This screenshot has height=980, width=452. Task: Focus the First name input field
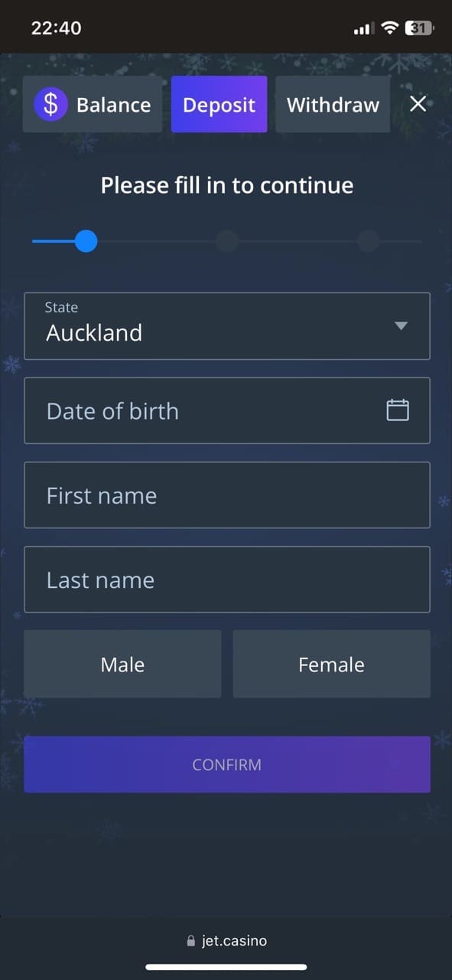(227, 495)
